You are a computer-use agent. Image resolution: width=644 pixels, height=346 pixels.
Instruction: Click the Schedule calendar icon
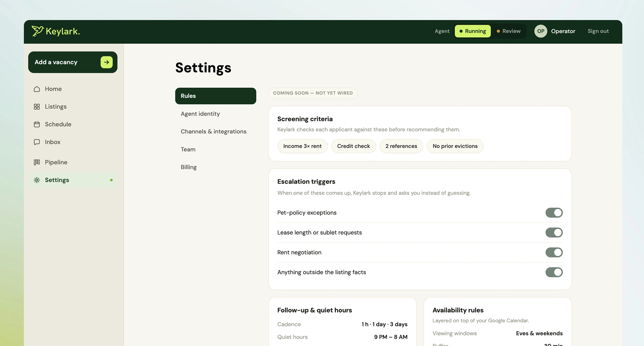point(37,124)
